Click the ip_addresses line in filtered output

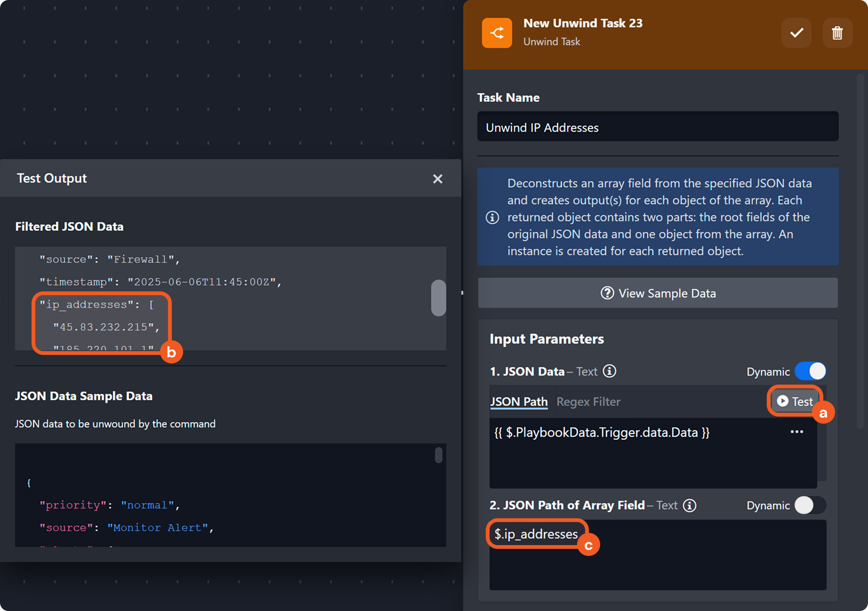pyautogui.click(x=96, y=305)
